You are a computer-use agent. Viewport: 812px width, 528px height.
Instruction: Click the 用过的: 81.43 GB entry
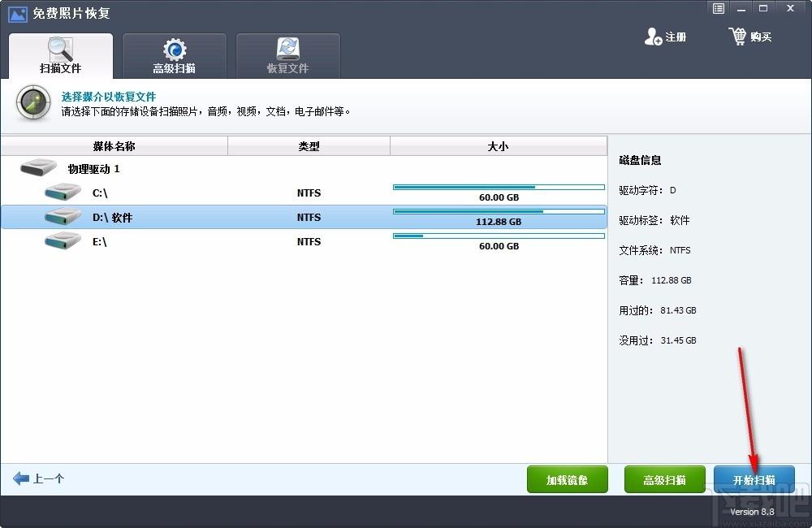pyautogui.click(x=658, y=310)
